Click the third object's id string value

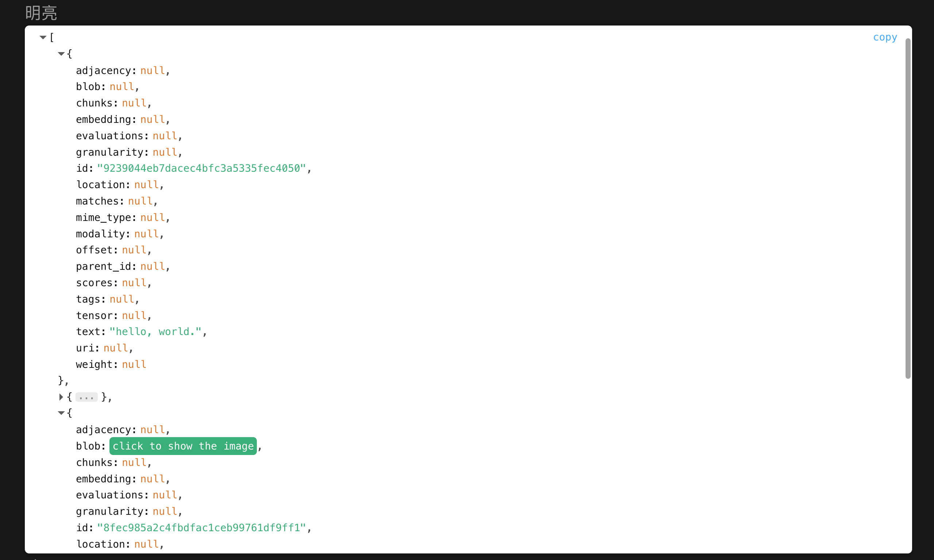click(201, 528)
